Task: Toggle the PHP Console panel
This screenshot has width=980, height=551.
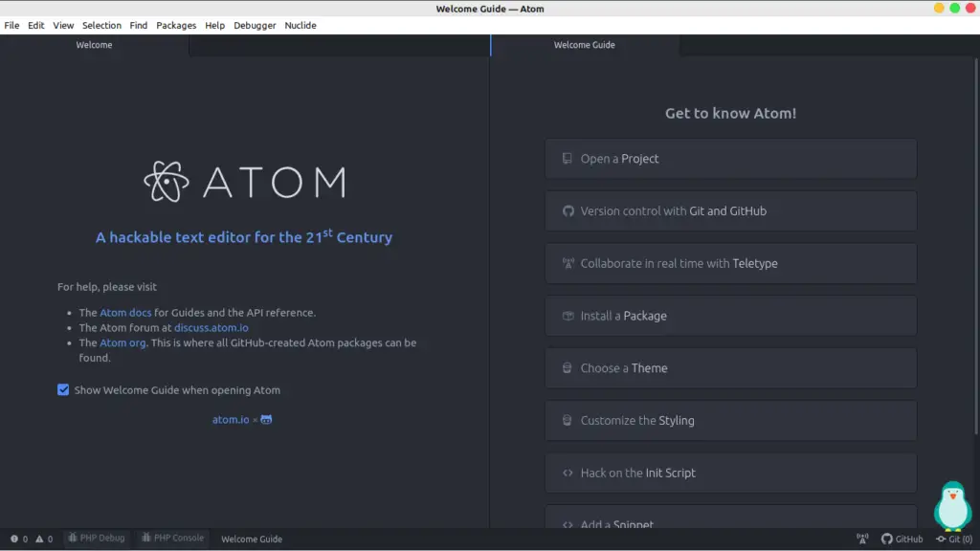Action: pos(173,538)
